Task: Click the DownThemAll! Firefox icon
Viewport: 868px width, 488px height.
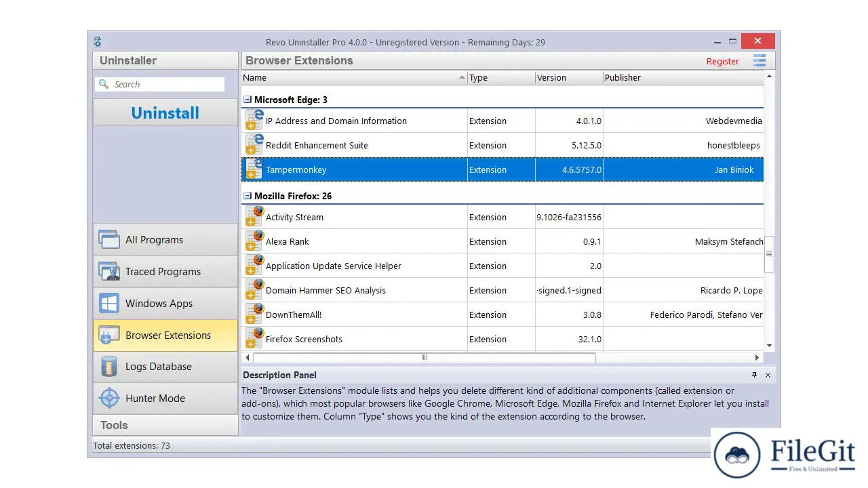Action: click(x=254, y=314)
